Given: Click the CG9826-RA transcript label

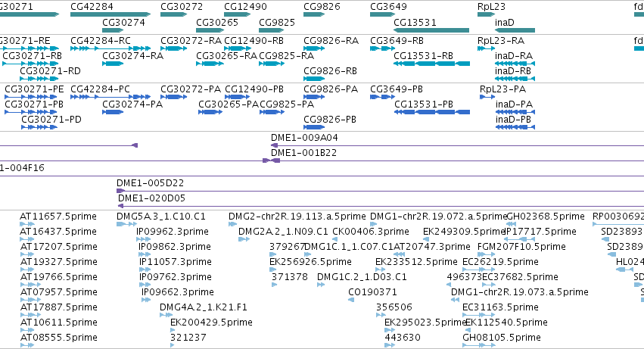Looking at the screenshot, I should pos(331,41).
